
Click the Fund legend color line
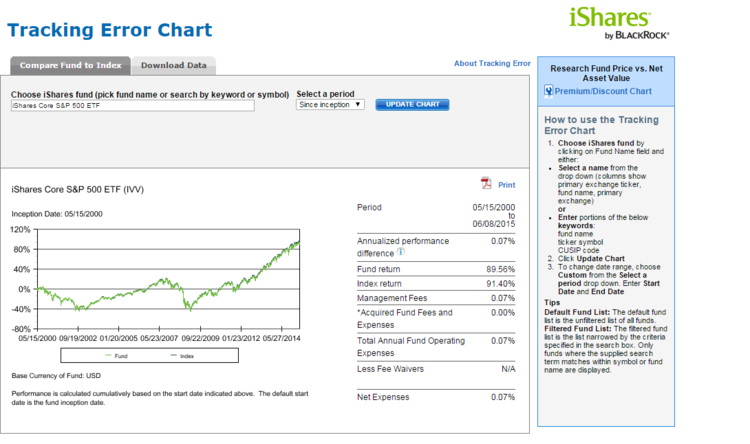point(107,355)
